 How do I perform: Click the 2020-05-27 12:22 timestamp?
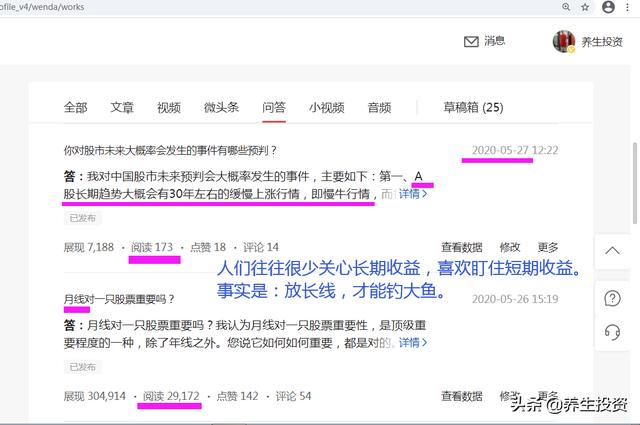515,150
